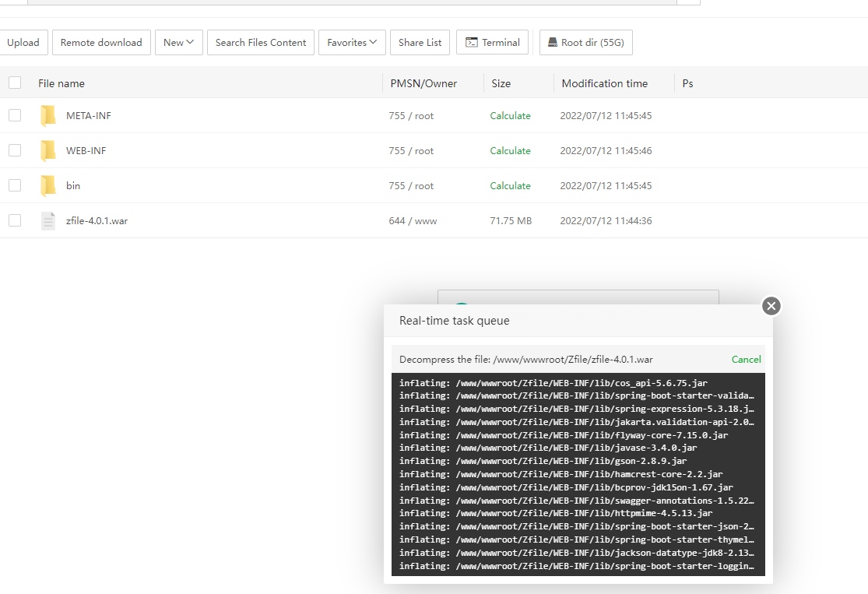Open Search Files Content
868x594 pixels.
[261, 43]
